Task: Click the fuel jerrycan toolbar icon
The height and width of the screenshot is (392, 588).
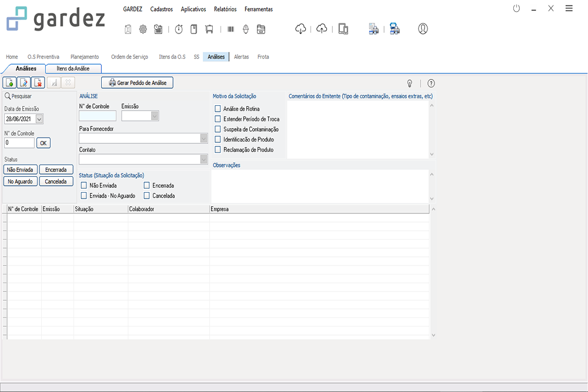Action: click(128, 29)
